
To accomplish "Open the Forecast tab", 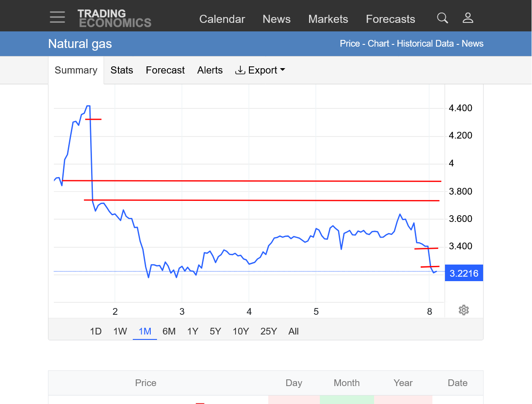I will click(165, 70).
